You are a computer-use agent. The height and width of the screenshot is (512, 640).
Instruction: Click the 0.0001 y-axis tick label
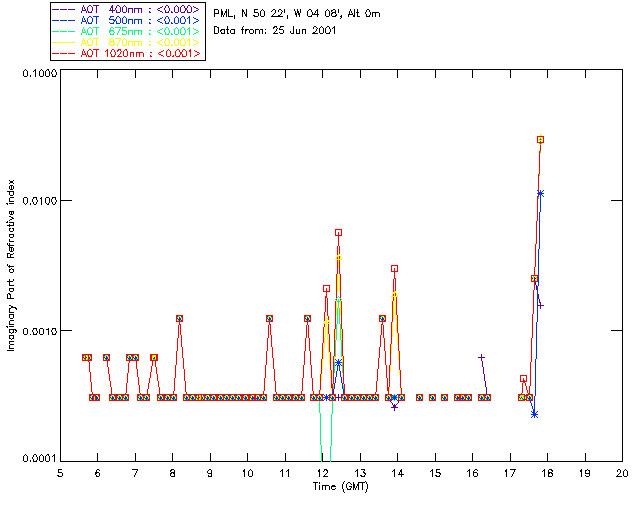pyautogui.click(x=39, y=459)
